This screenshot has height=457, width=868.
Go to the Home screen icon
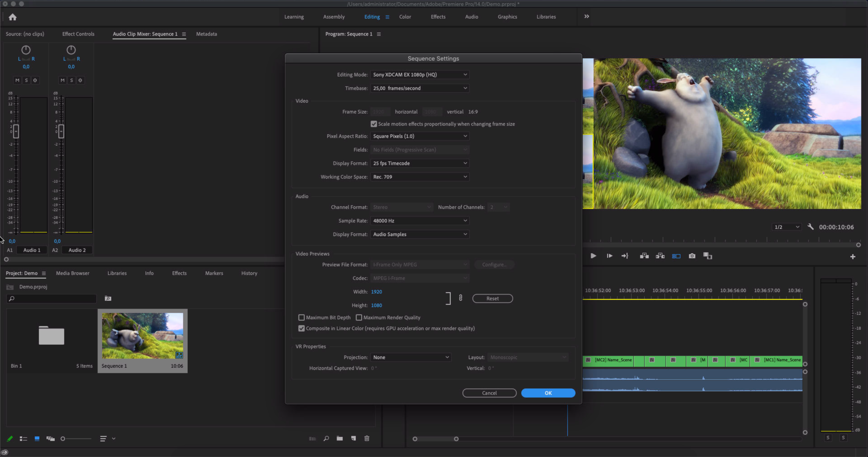tap(12, 17)
